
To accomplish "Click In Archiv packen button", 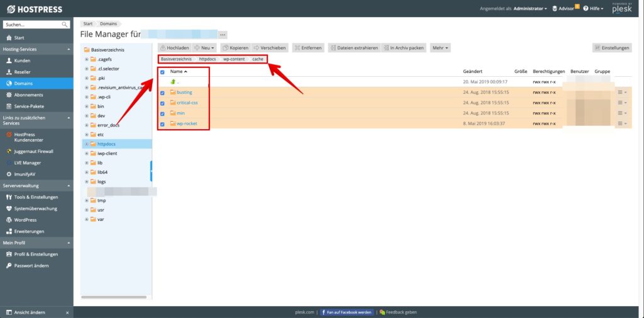I will click(404, 48).
